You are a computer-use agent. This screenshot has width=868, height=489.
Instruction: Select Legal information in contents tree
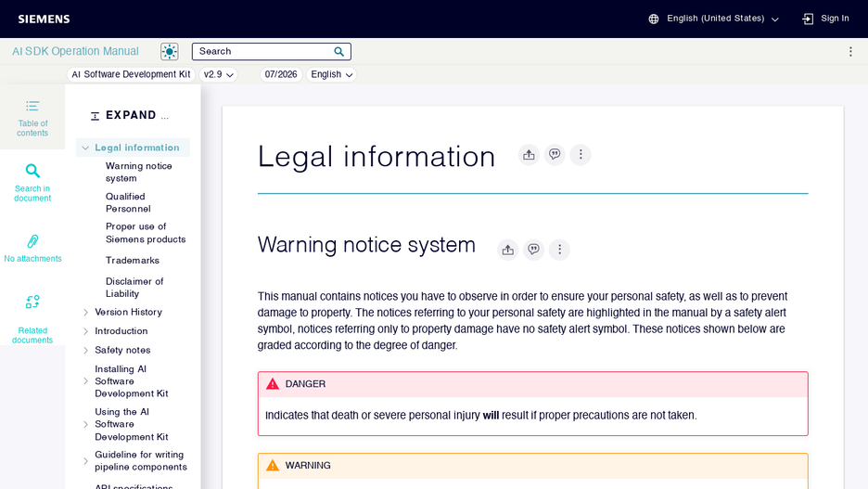click(x=136, y=148)
